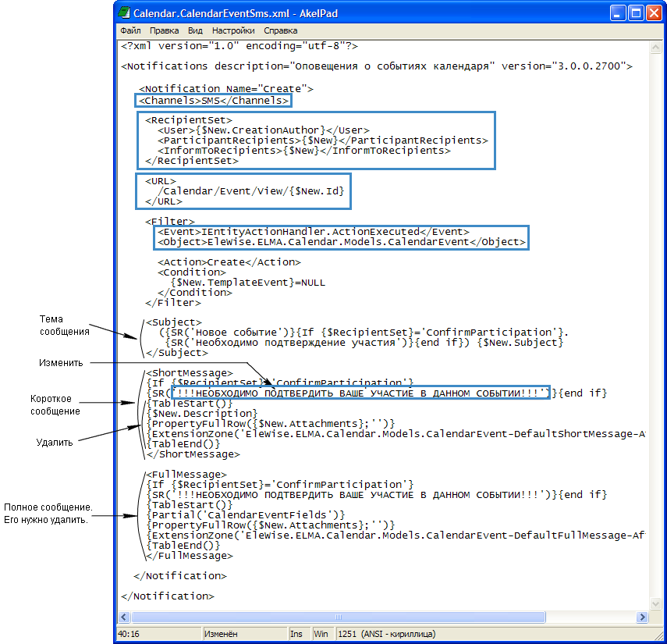Close the AkelPad window
Viewport: 667px width, 644px height.
click(655, 13)
